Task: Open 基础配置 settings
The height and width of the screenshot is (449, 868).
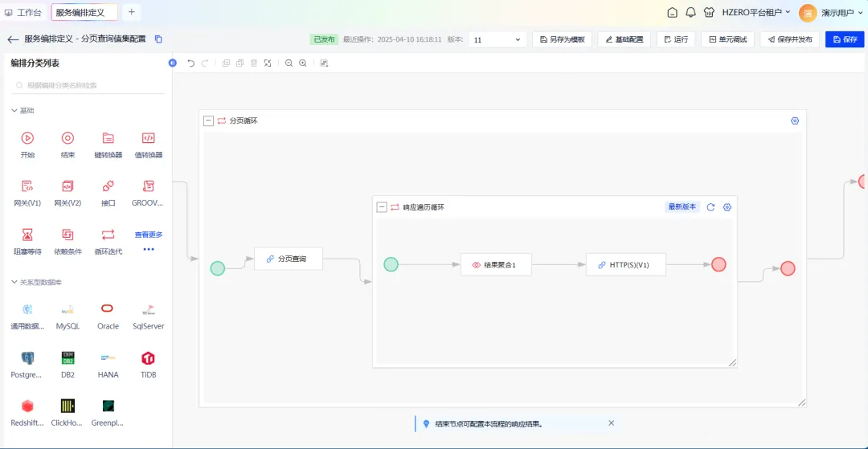Action: tap(624, 40)
